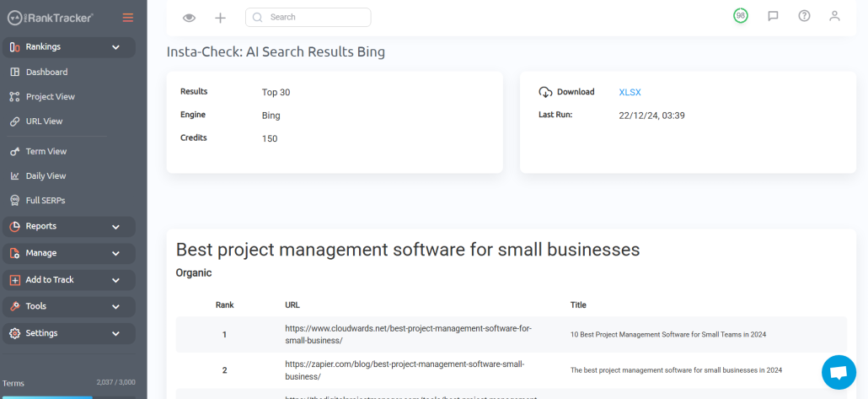Click title 'The best project management software for small businesses in 2024'

(x=676, y=370)
